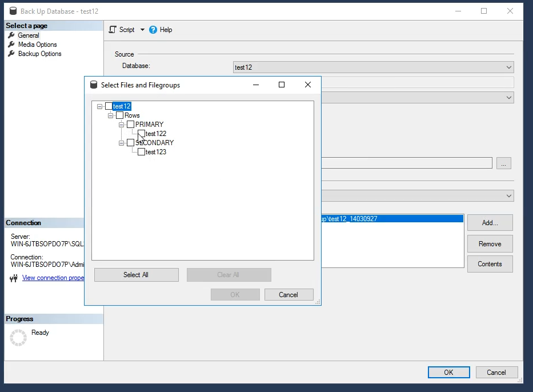
Task: Collapse the SECONDARY tree node
Action: 121,143
